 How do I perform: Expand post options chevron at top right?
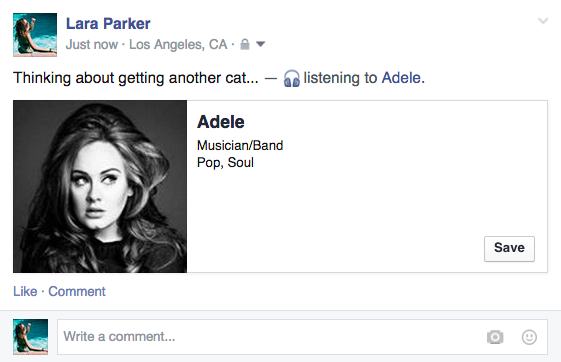(543, 21)
